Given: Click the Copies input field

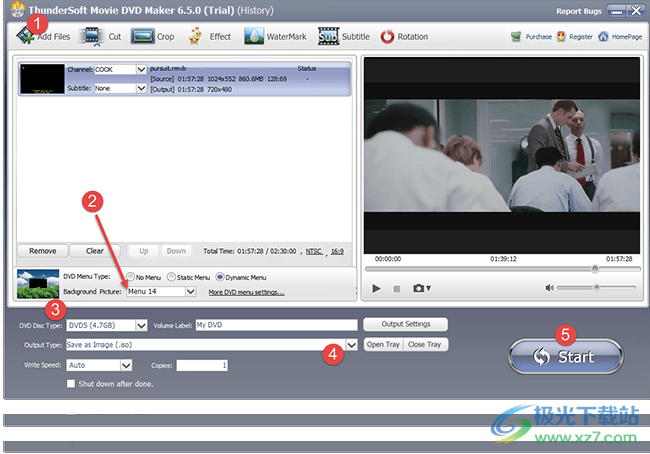Looking at the screenshot, I should pyautogui.click(x=202, y=365).
